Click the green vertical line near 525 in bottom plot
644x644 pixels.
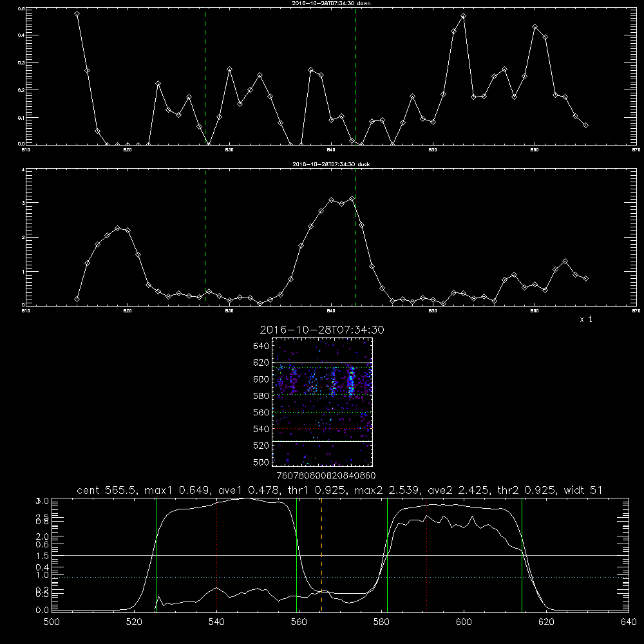[x=156, y=554]
